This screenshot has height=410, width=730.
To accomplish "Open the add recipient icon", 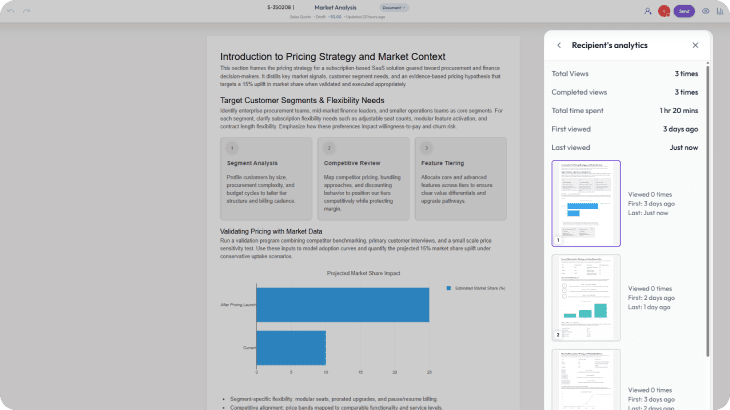I will [x=648, y=11].
